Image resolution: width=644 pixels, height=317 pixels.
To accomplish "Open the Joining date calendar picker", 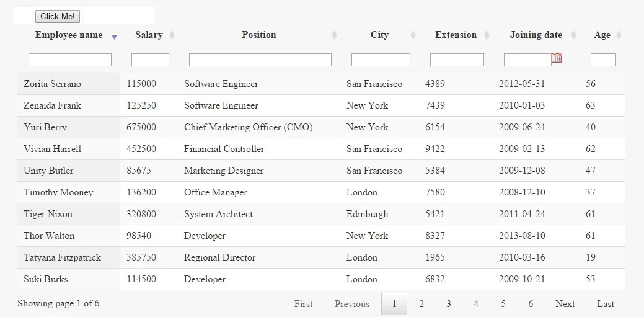I will [557, 58].
